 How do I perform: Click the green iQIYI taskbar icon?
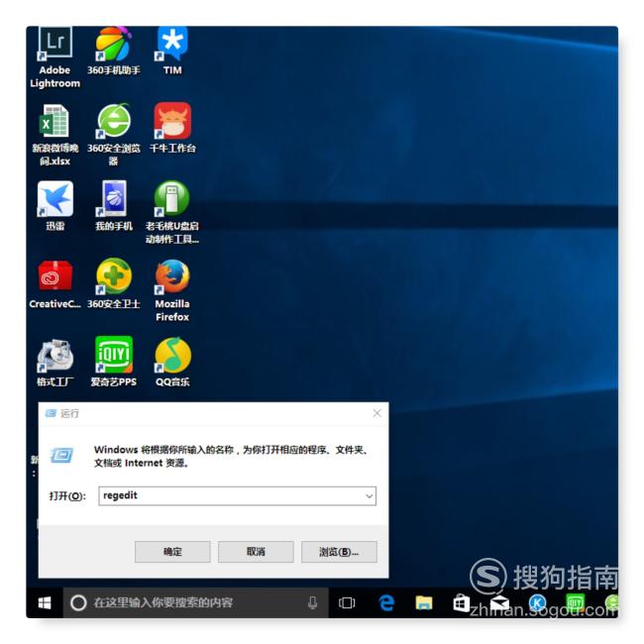(x=575, y=603)
